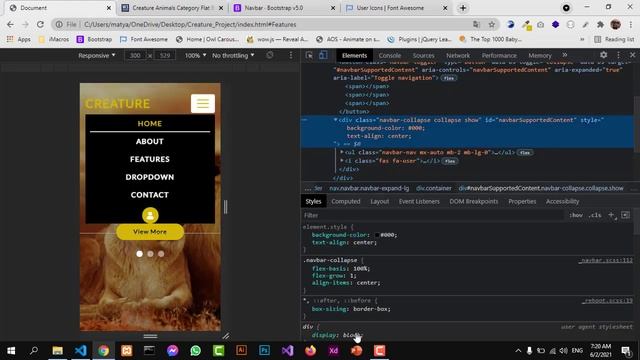Expand the i fas fa-user element
Image resolution: width=640 pixels, height=360 pixels.
342,161
